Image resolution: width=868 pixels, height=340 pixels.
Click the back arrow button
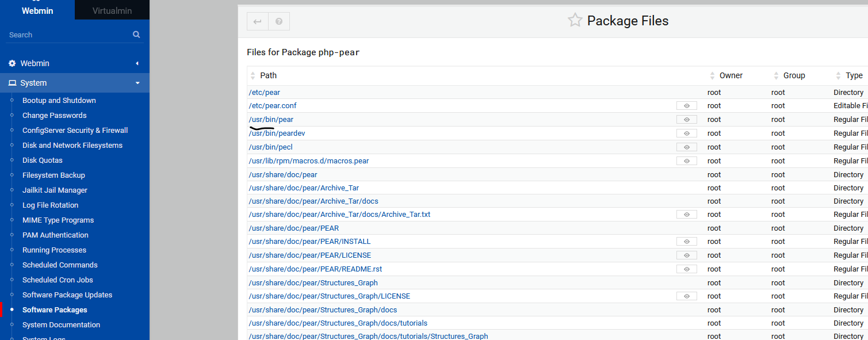coord(257,21)
